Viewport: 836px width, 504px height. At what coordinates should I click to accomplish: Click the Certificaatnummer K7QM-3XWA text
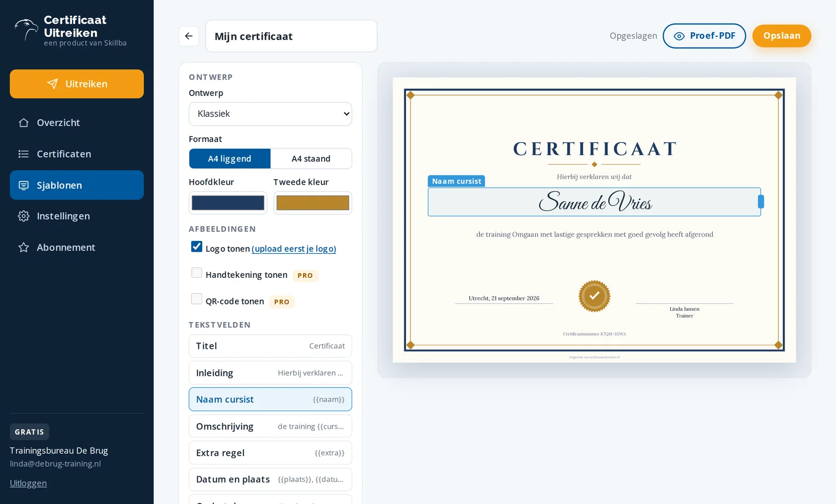[594, 334]
